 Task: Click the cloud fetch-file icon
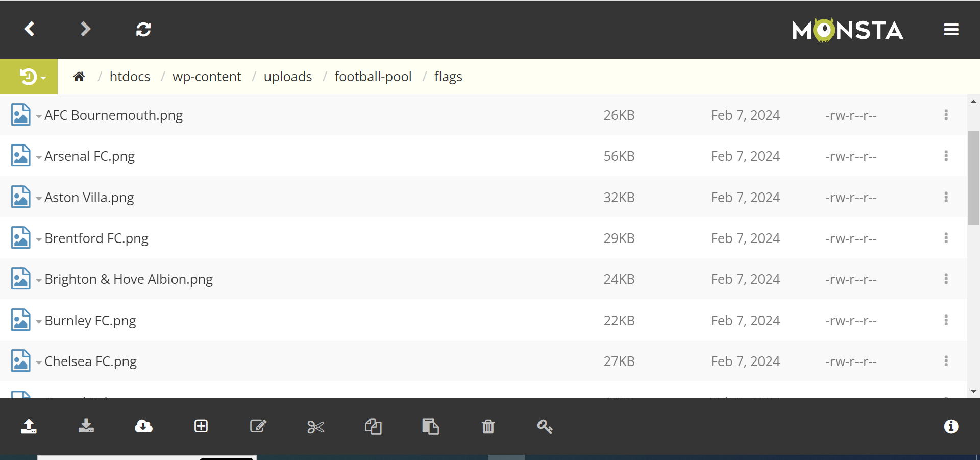[x=143, y=426]
